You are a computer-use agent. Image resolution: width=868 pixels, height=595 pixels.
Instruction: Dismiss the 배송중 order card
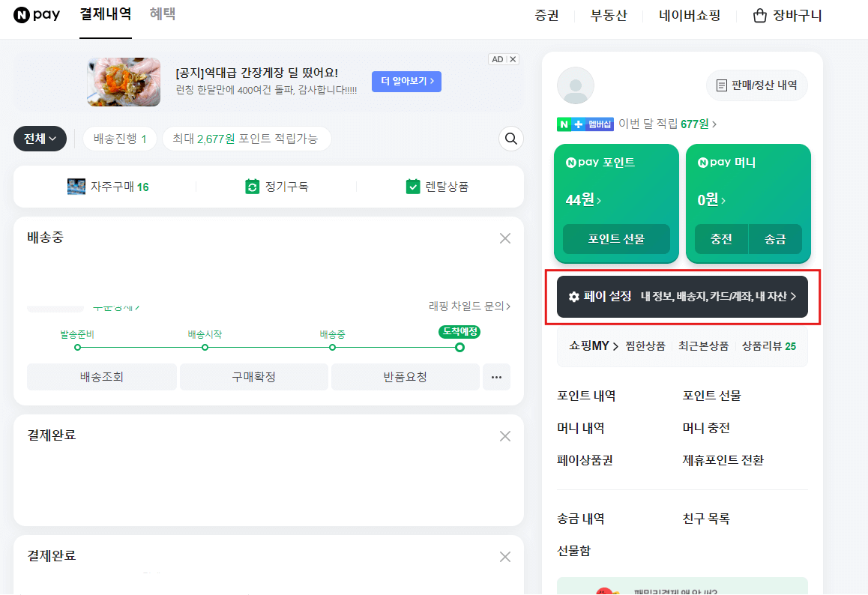505,238
